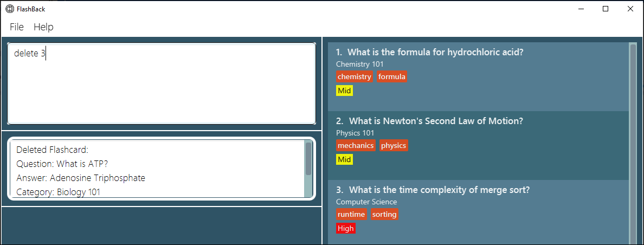
Task: Click the FlashBack app icon in title bar
Action: (10, 9)
